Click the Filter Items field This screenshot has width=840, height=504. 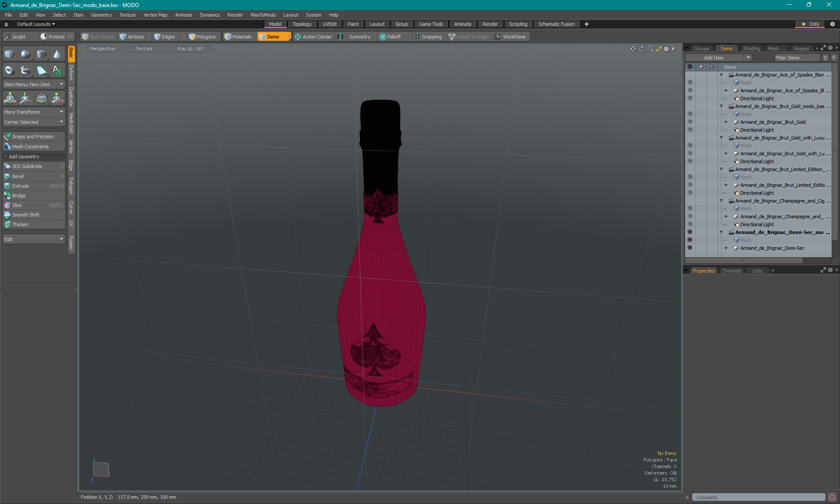click(797, 58)
